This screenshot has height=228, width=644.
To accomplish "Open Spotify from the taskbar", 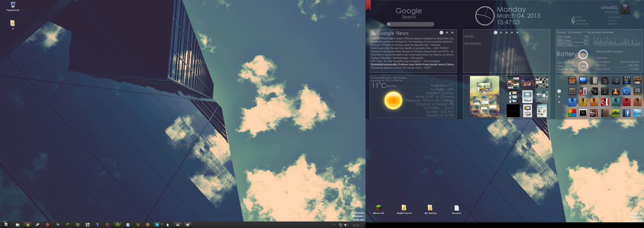I will (118, 225).
